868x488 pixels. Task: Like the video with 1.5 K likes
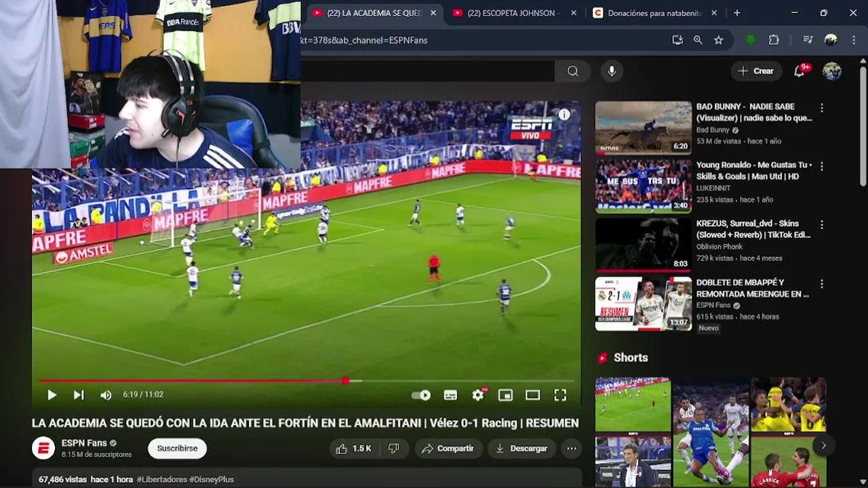tap(354, 449)
